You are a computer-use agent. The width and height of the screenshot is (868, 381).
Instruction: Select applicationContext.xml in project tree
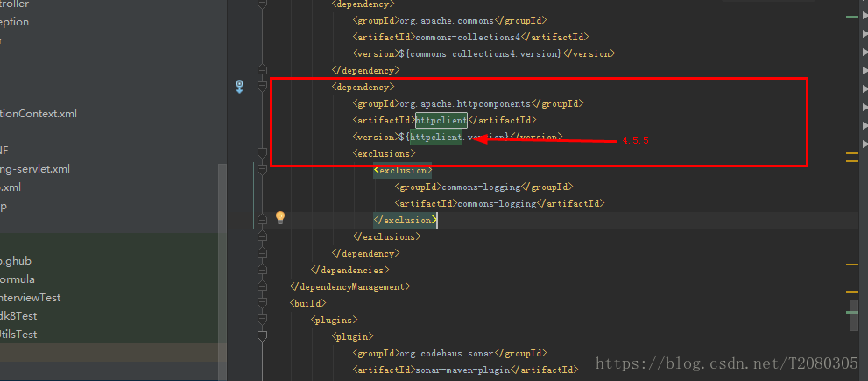39,114
